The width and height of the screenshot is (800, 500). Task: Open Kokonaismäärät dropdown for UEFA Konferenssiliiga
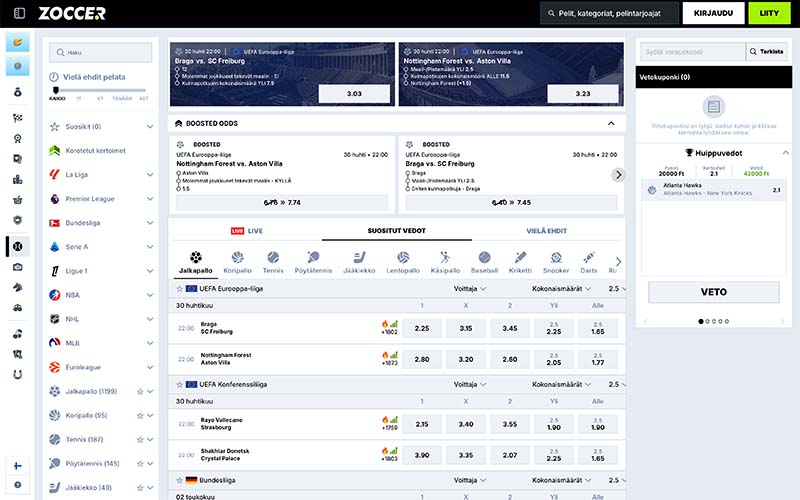pyautogui.click(x=561, y=385)
